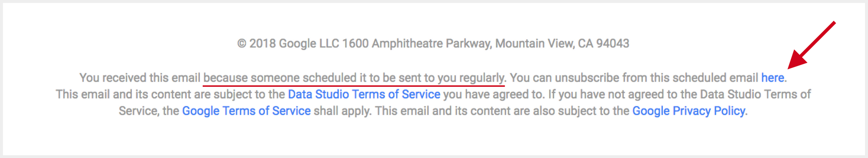Click the '1600 Amphitheatre Parkway' address text
The height and width of the screenshot is (158, 868).
(x=417, y=43)
